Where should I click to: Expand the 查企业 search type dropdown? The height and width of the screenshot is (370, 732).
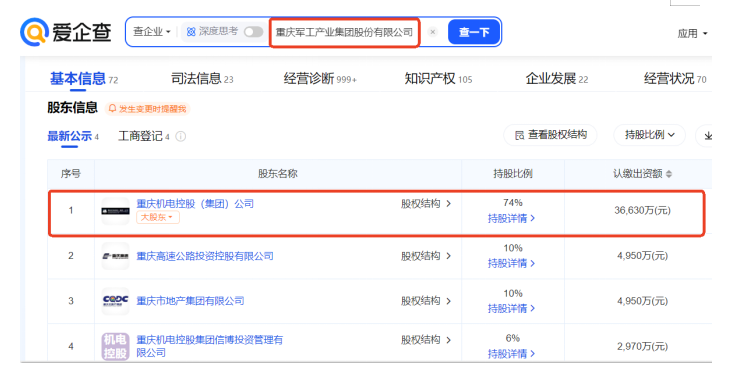click(152, 32)
